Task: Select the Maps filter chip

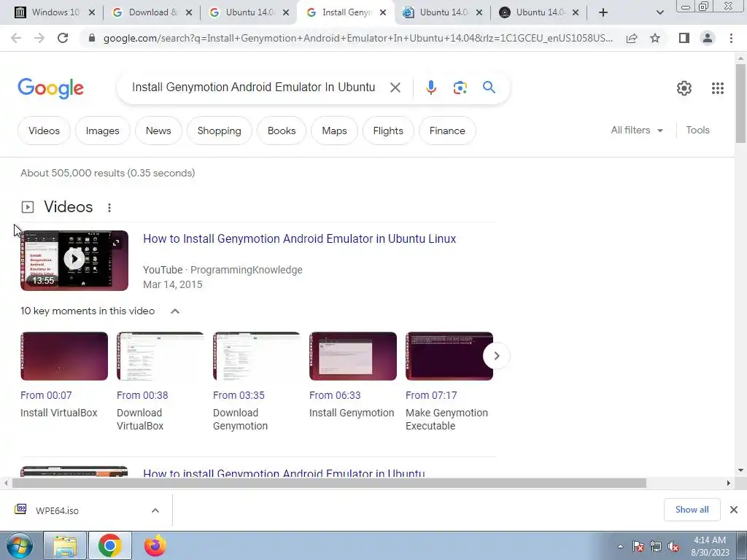Action: pyautogui.click(x=334, y=131)
